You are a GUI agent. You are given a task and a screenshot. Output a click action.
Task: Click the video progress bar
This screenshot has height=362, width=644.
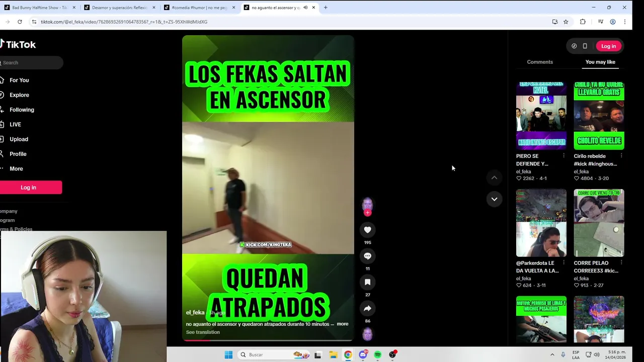click(268, 340)
